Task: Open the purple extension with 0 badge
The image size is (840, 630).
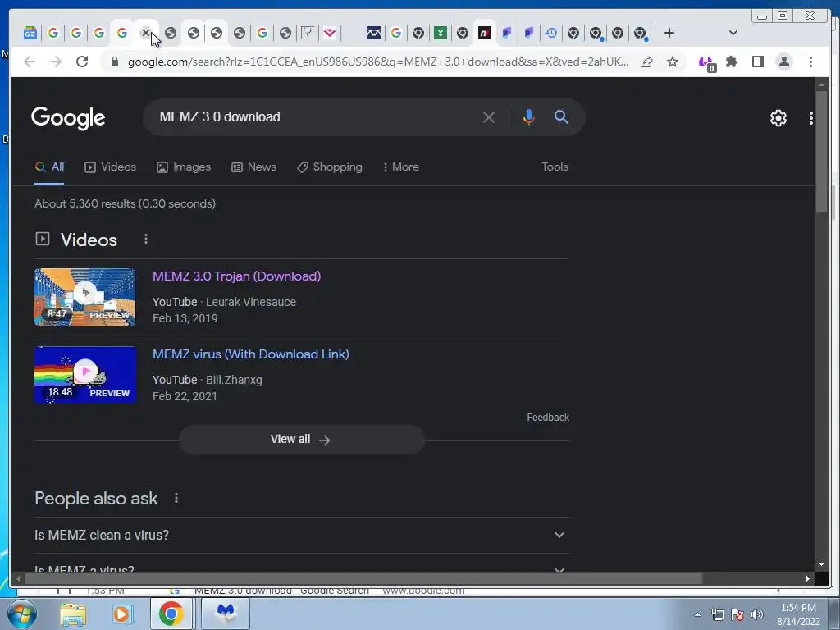Action: [x=707, y=63]
